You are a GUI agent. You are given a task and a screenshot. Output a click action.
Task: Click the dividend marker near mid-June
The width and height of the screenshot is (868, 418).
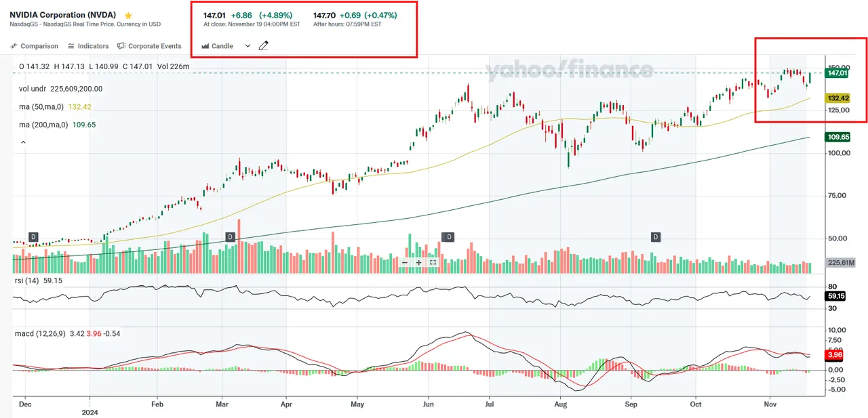click(447, 236)
